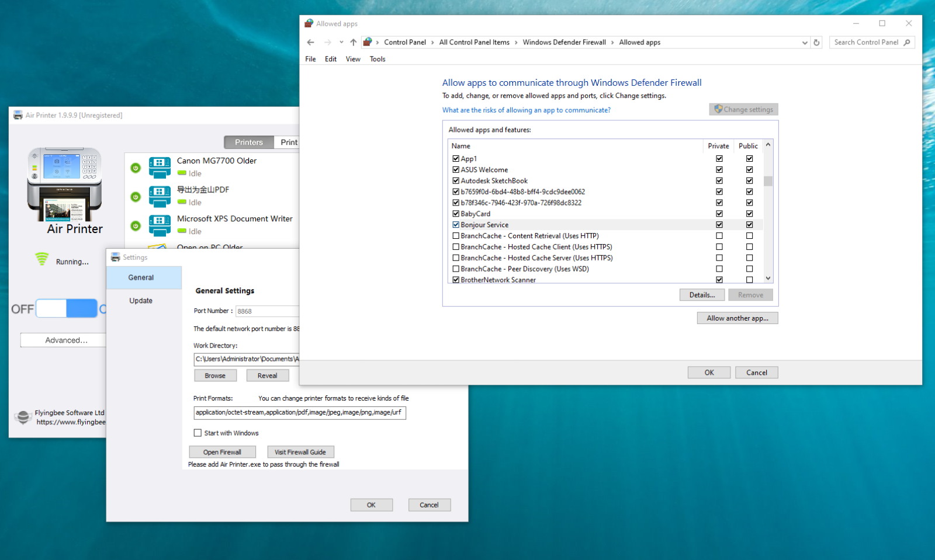Enable Start with Windows checkbox
This screenshot has height=560, width=935.
(x=198, y=433)
